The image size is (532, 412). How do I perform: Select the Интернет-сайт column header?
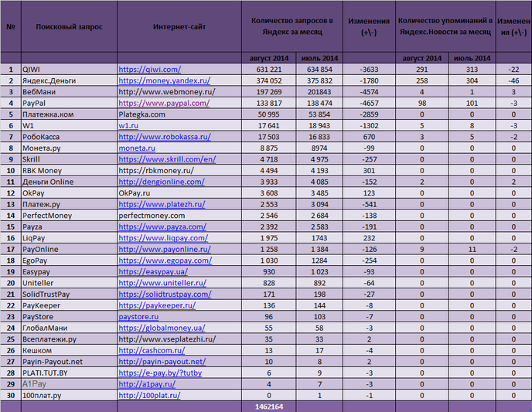click(179, 26)
